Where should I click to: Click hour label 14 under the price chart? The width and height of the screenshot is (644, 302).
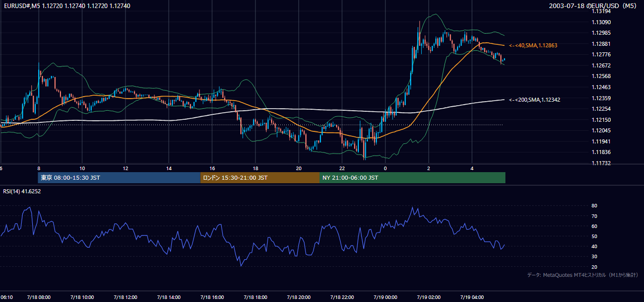pos(169,168)
